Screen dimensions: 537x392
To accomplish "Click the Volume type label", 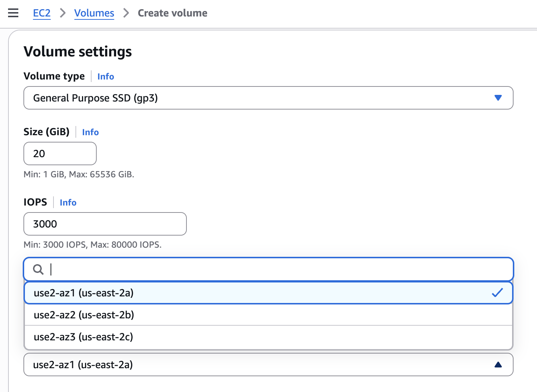I will (x=54, y=76).
